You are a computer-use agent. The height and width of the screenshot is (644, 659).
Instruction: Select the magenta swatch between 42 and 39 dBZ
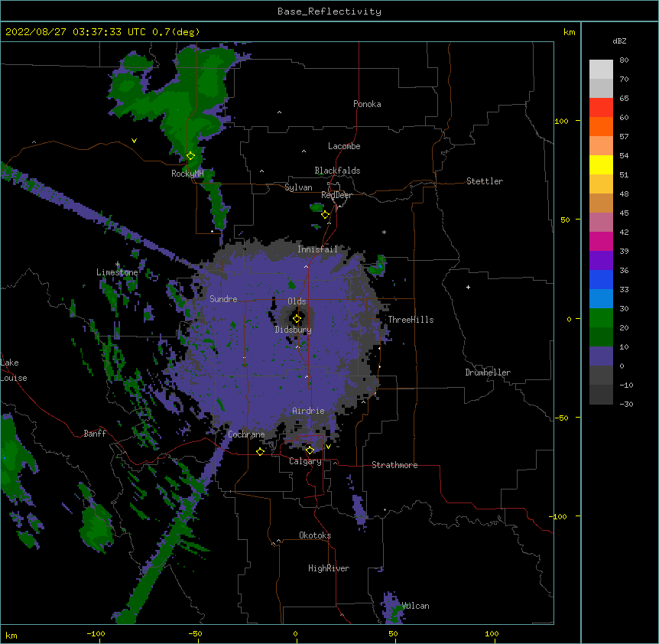pos(601,241)
